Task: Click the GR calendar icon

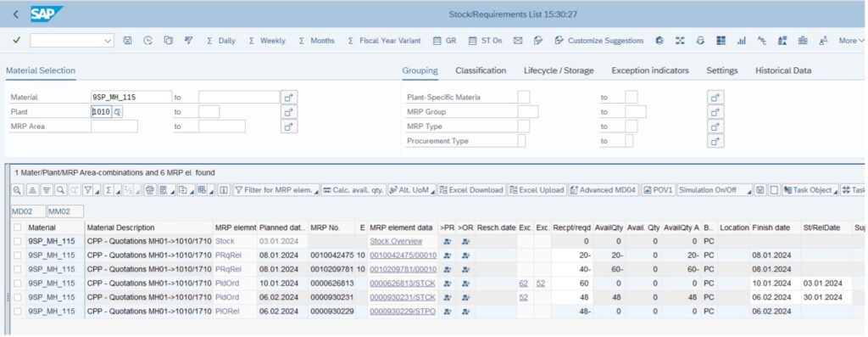Action: coord(444,41)
